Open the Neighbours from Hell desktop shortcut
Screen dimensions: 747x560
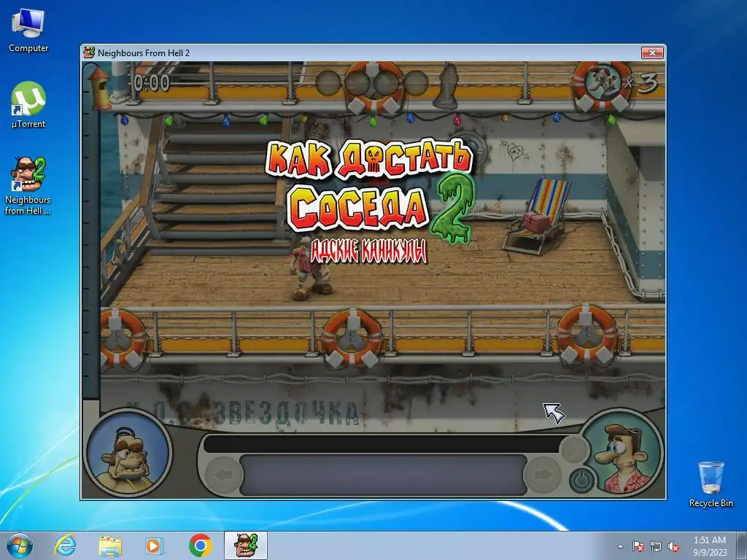pyautogui.click(x=28, y=186)
